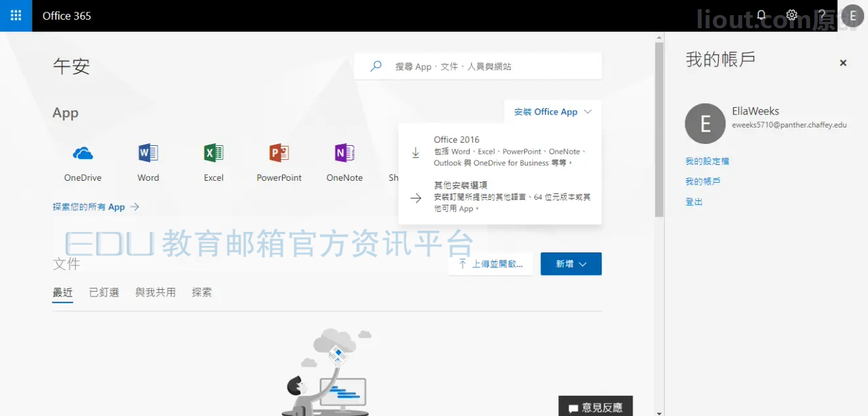Click the scrollbar down arrow
The image size is (868, 416).
tap(659, 412)
